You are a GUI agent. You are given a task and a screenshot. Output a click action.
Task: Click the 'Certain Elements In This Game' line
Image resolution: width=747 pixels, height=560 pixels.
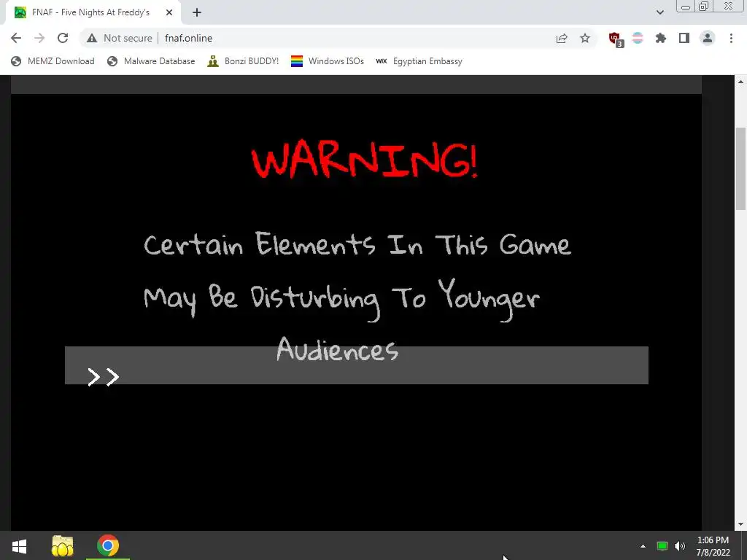click(x=357, y=244)
